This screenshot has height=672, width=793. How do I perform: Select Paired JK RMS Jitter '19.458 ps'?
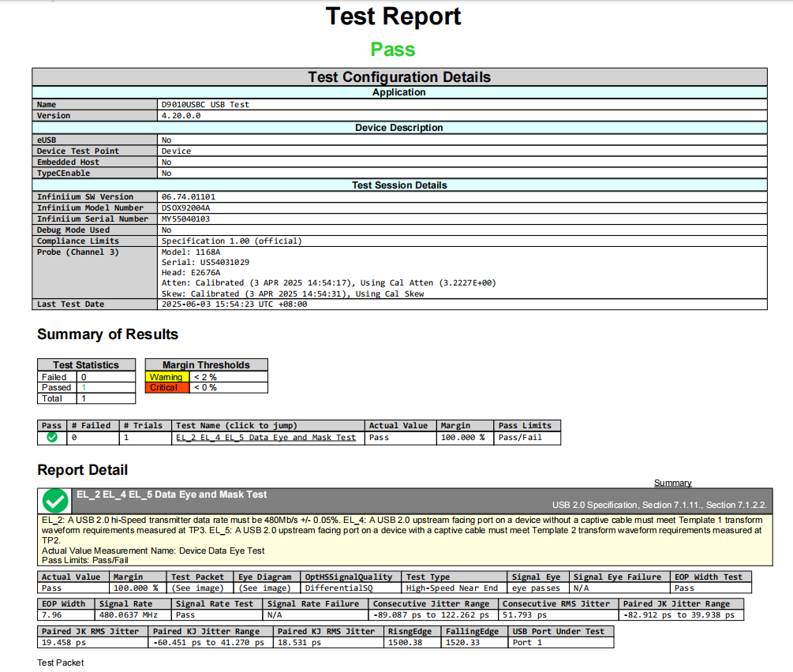pyautogui.click(x=64, y=643)
